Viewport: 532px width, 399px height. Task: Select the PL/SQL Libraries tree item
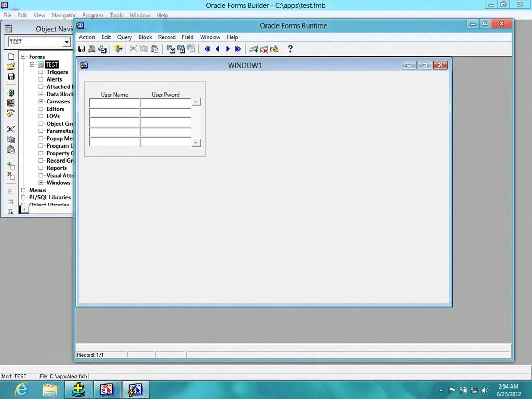(49, 197)
